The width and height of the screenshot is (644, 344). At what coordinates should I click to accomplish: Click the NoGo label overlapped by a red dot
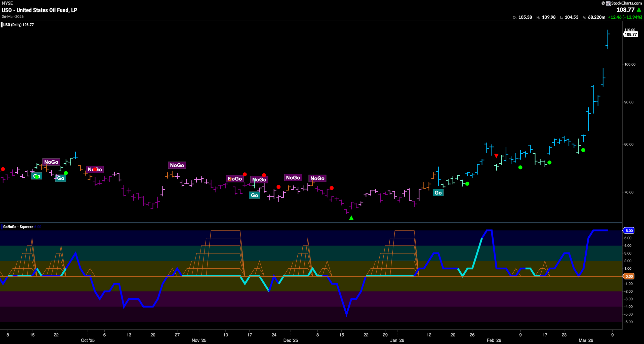click(x=95, y=170)
